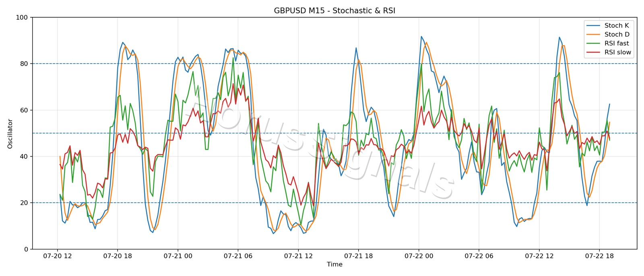Click the green RSI fast legend line sample

click(593, 43)
